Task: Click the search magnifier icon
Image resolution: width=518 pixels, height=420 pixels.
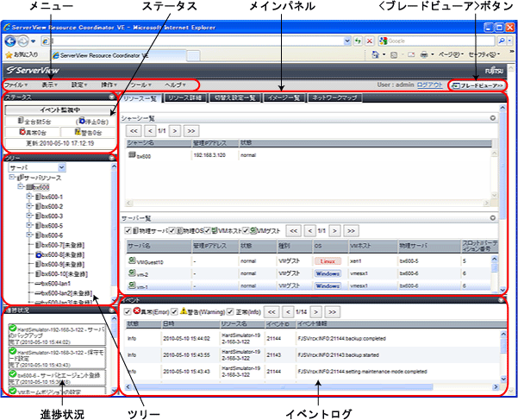Action: click(x=502, y=41)
